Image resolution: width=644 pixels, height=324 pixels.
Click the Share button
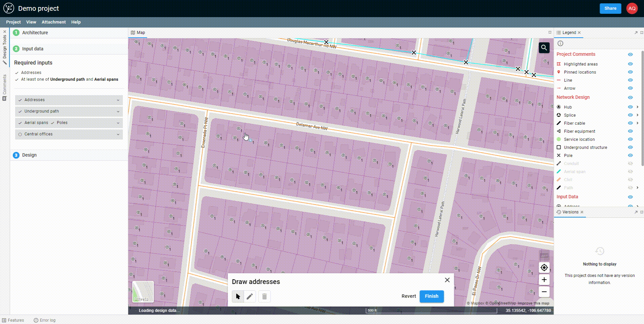pyautogui.click(x=610, y=8)
